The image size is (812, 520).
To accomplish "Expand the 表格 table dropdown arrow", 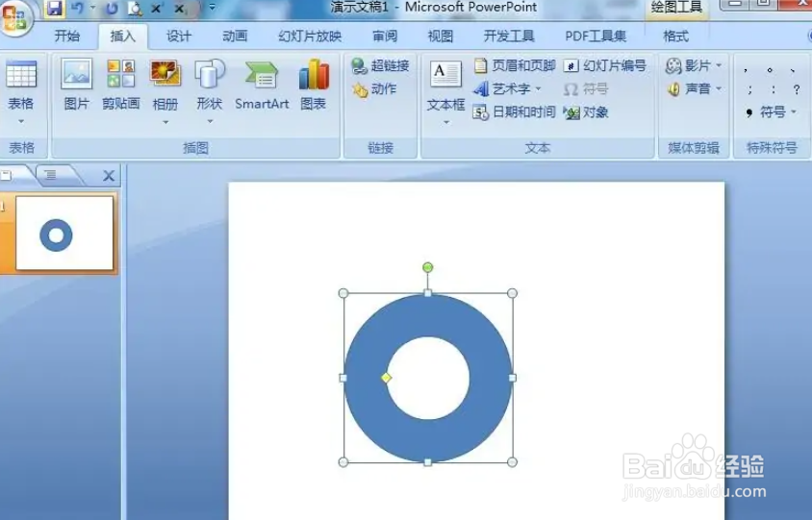I will point(21,122).
